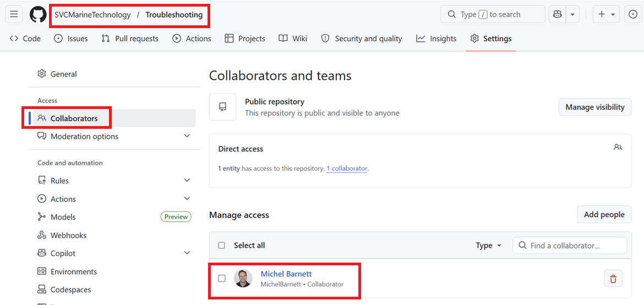
Task: Expand the Rules chevron
Action: pos(187,181)
